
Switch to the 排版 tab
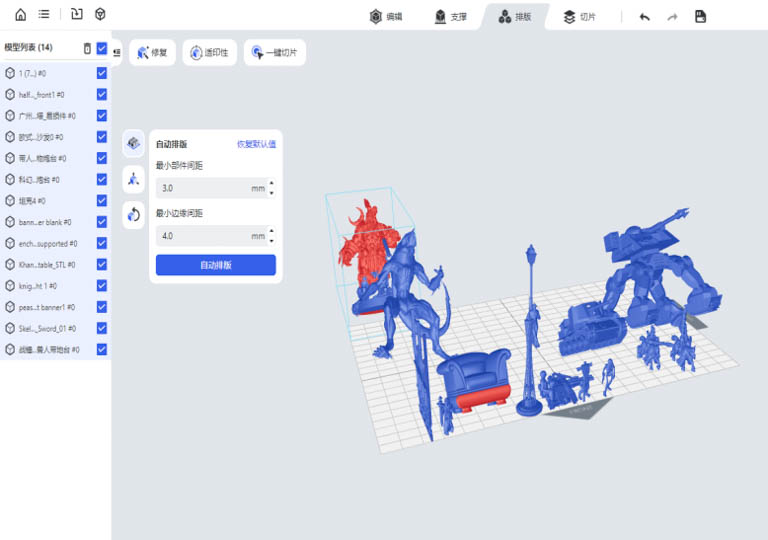[x=515, y=17]
